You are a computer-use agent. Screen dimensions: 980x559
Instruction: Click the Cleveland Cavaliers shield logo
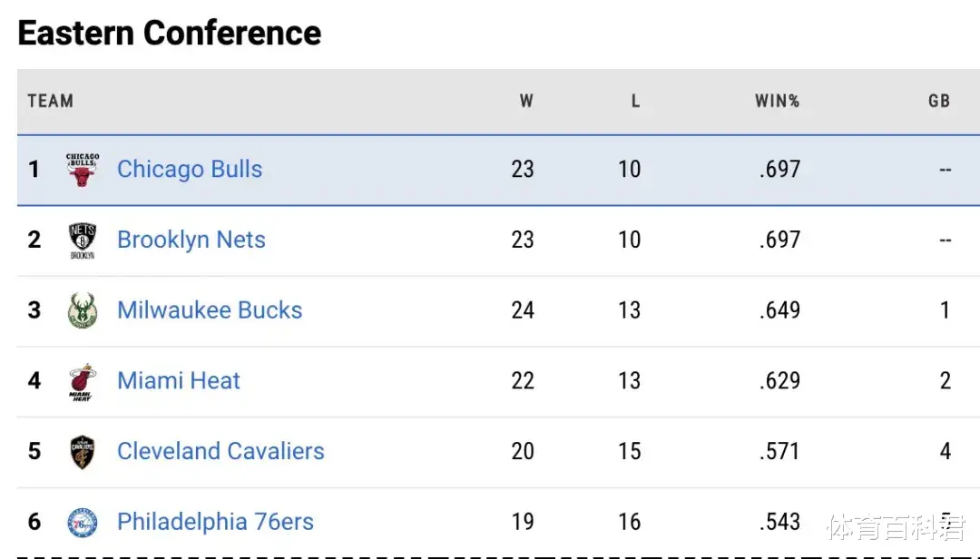(x=83, y=452)
